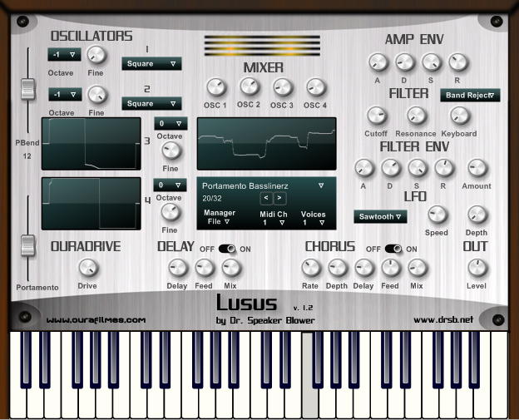The image size is (519, 420).
Task: Toggle the Delay effect on/off switch
Action: [227, 249]
